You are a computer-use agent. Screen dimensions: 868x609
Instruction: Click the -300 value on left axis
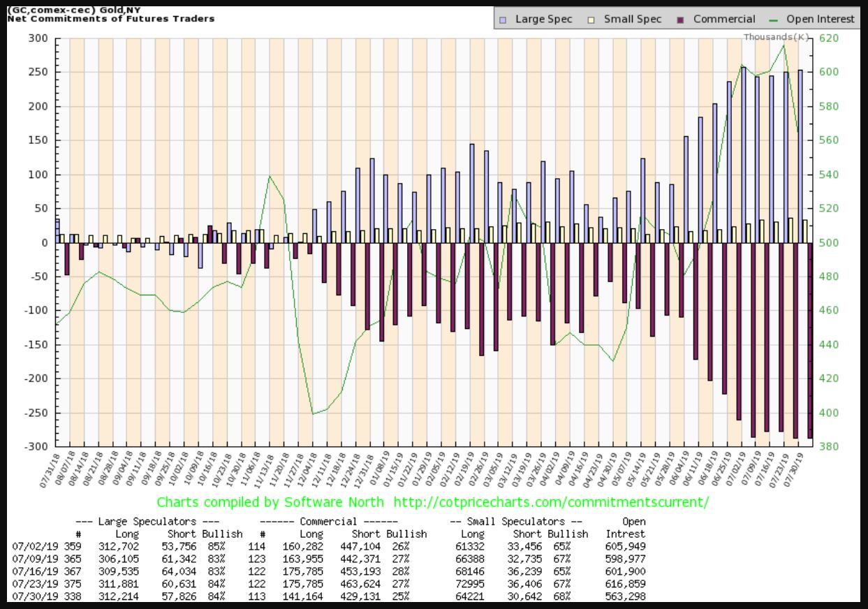(x=36, y=446)
